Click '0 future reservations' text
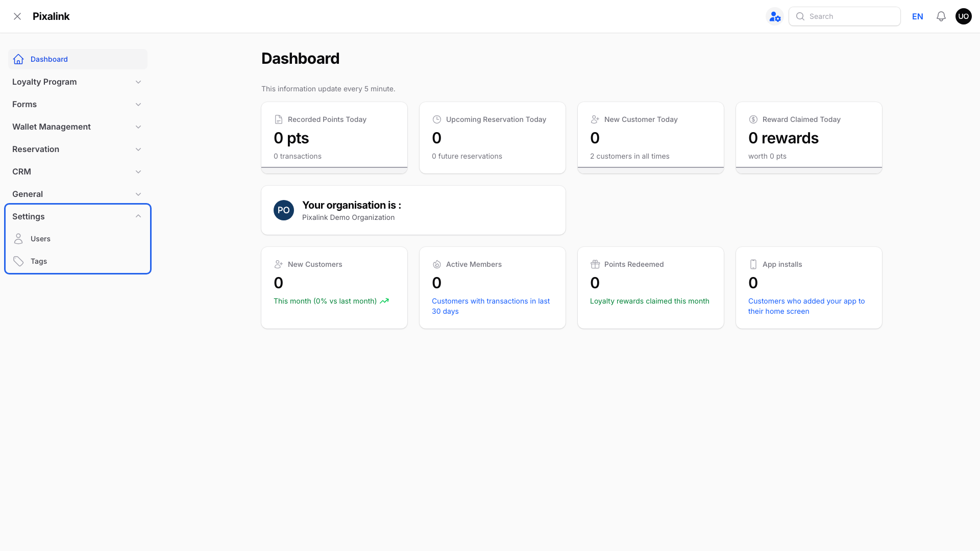The height and width of the screenshot is (551, 980). click(x=467, y=156)
